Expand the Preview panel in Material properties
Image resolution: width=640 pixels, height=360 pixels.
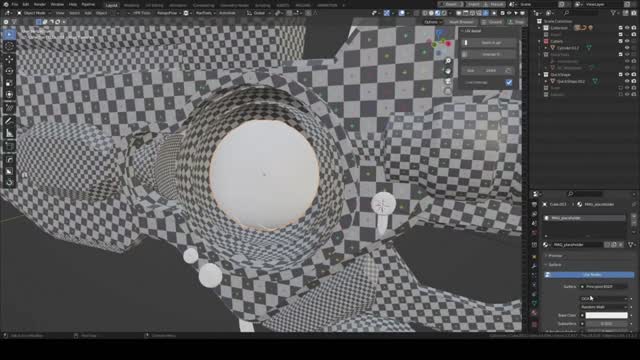coord(555,256)
